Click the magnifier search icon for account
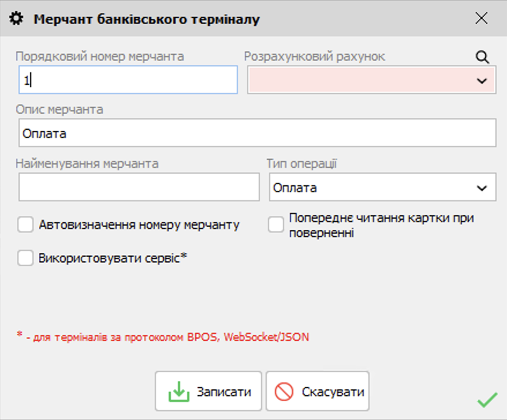The image size is (507, 420). click(482, 57)
